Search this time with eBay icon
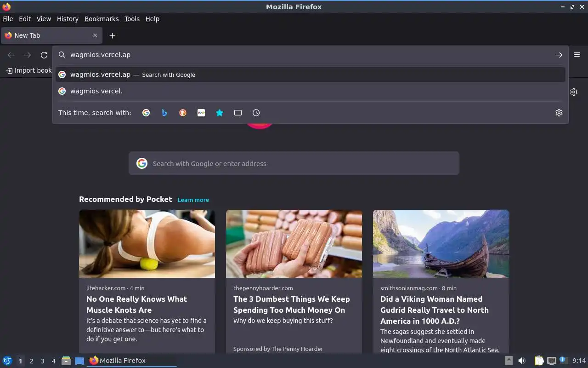Image resolution: width=588 pixels, height=368 pixels. [x=201, y=113]
